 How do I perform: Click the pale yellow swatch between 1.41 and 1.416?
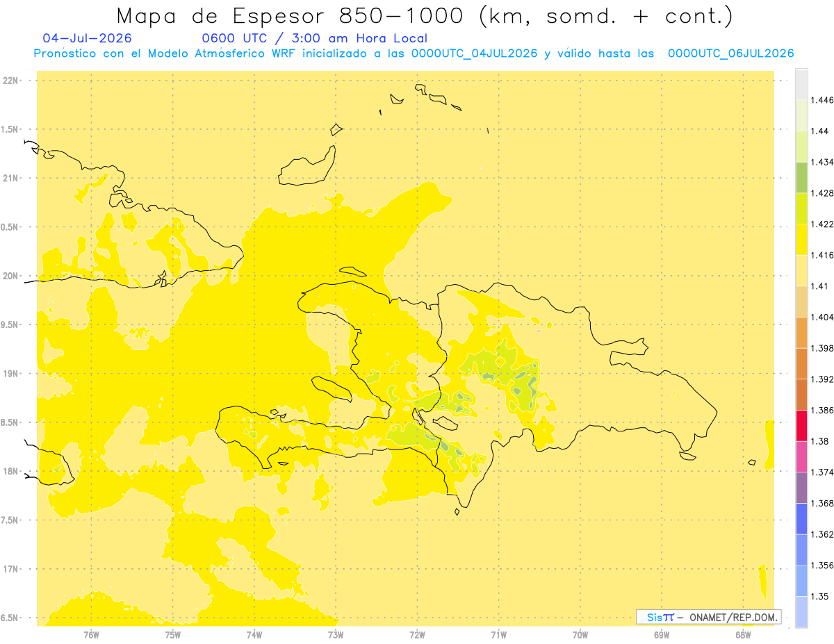(801, 270)
